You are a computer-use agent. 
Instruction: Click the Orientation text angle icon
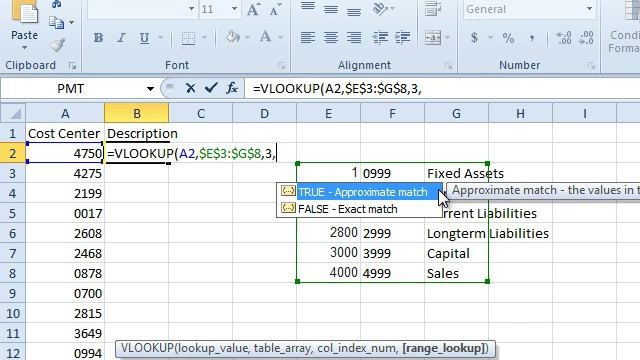click(380, 9)
